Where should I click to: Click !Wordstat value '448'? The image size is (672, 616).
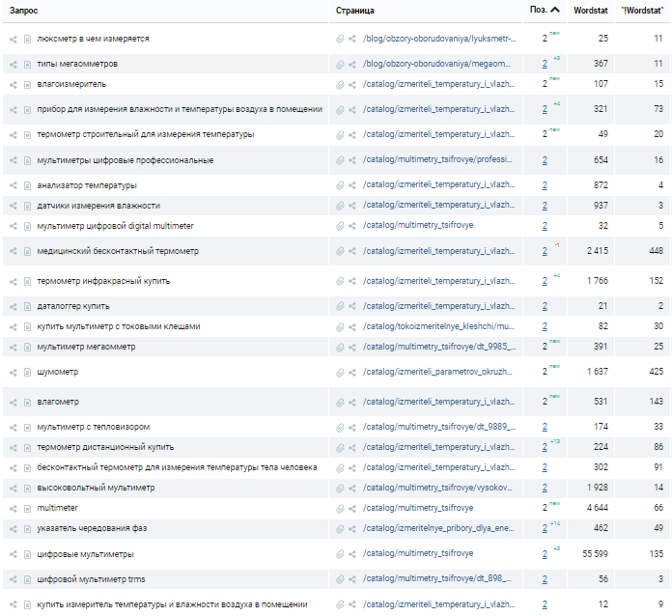coord(657,251)
